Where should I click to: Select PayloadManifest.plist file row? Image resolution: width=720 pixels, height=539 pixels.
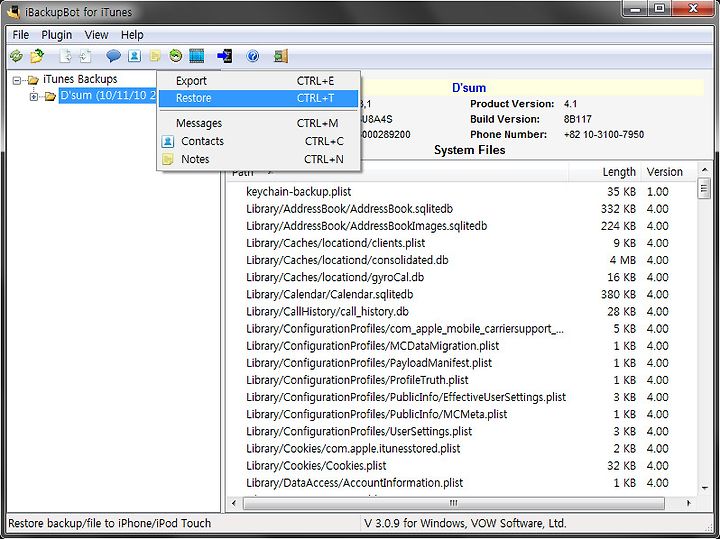462,363
